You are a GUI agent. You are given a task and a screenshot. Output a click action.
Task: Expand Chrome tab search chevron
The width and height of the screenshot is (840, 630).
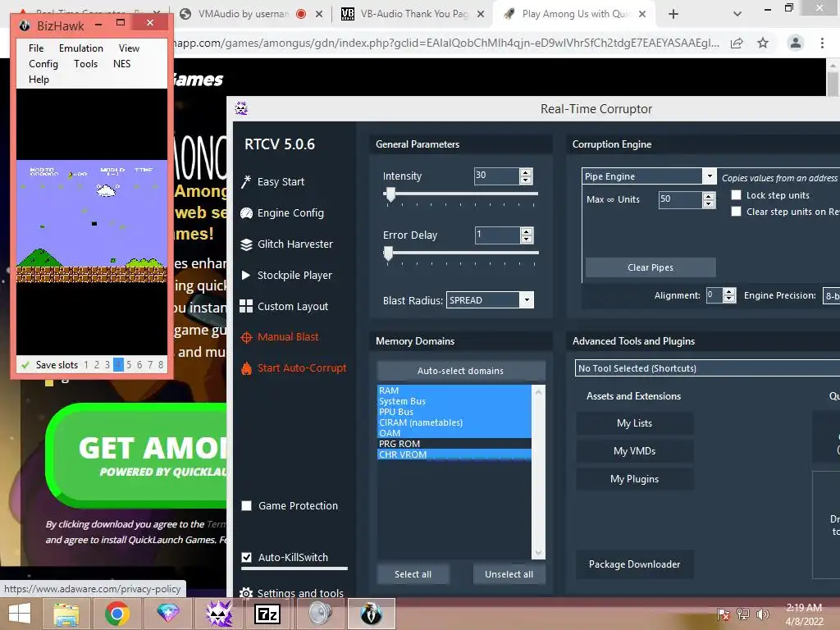coord(737,14)
